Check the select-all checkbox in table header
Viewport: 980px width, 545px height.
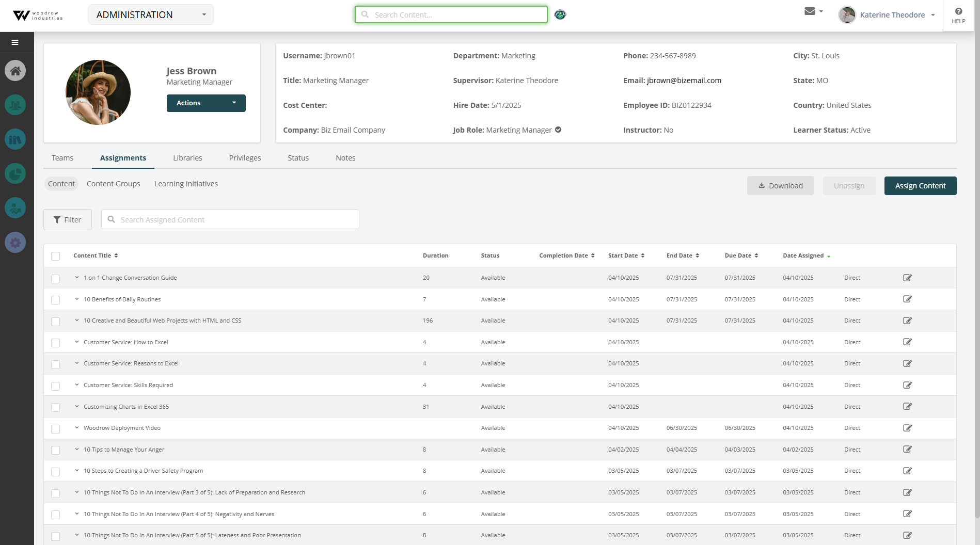point(55,255)
